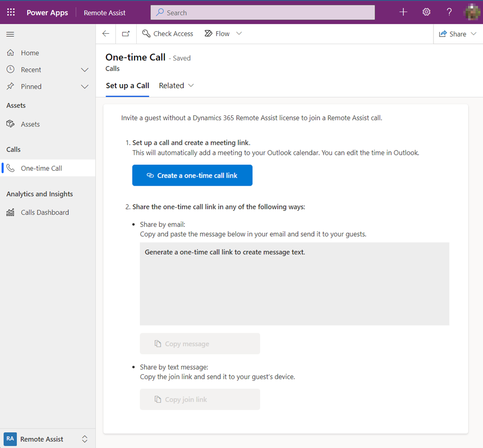This screenshot has height=448, width=483.
Task: Open Assets item in sidebar
Action: pos(48,124)
